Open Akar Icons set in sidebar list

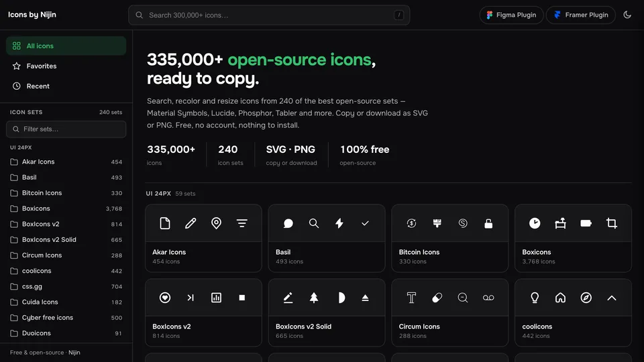66,162
